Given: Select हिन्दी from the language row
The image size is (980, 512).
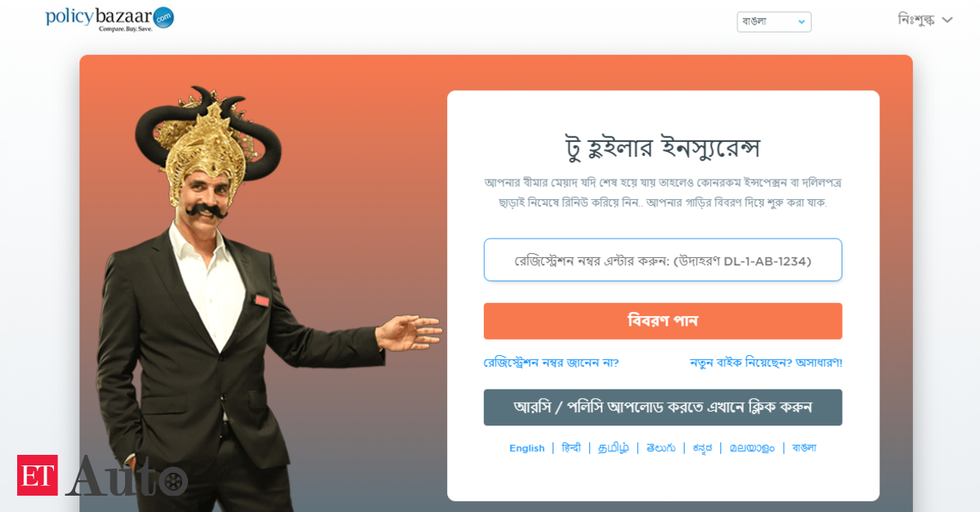Looking at the screenshot, I should click(571, 448).
